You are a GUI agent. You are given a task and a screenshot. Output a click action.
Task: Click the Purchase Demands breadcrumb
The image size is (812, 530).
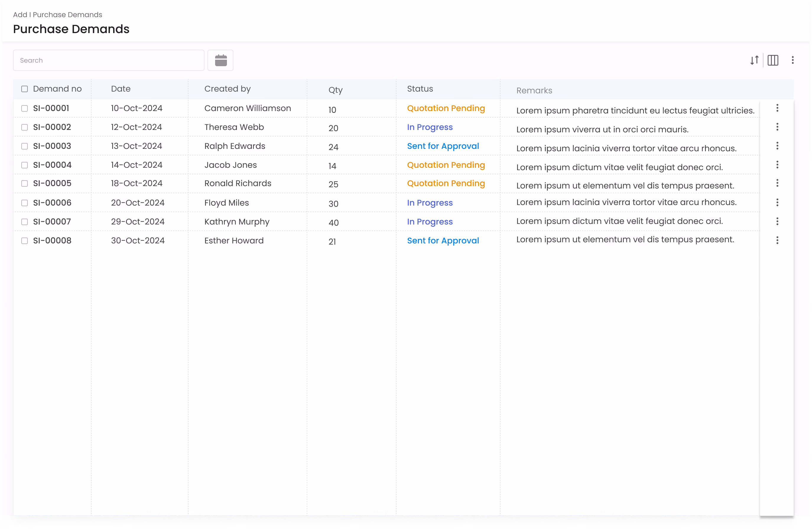pyautogui.click(x=68, y=15)
